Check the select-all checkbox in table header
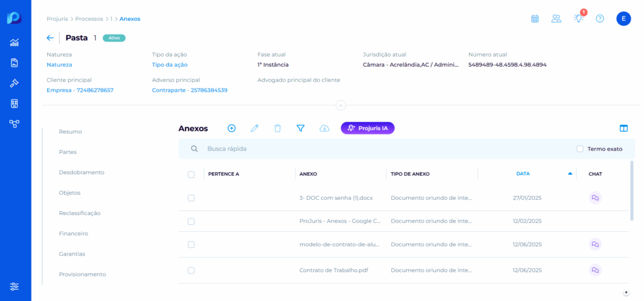Screen dimensions: 644x301 pyautogui.click(x=191, y=174)
